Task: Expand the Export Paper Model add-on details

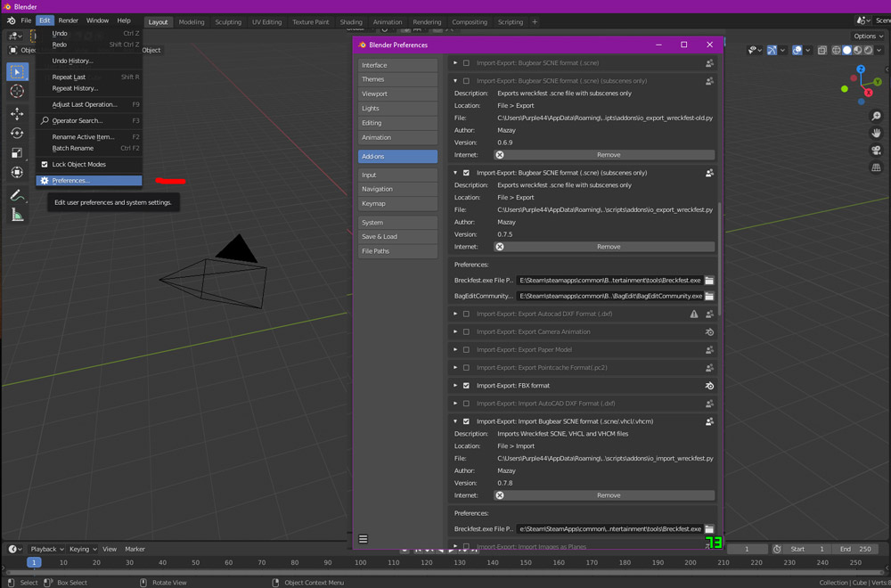Action: pyautogui.click(x=455, y=349)
